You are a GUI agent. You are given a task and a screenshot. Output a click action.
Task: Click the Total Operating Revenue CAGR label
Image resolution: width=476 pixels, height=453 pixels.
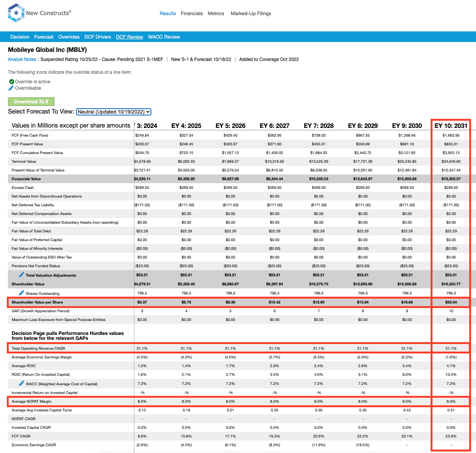38,349
